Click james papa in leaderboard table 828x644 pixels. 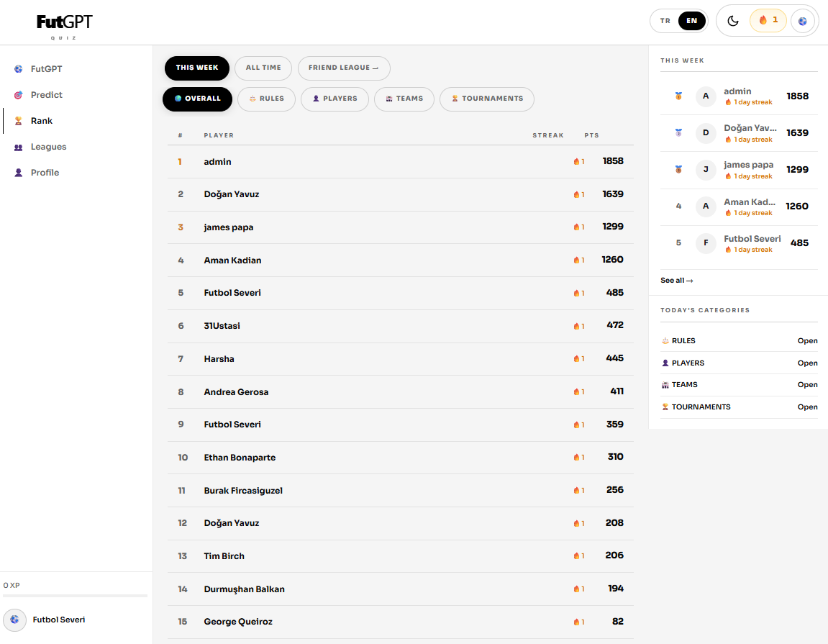tap(229, 227)
